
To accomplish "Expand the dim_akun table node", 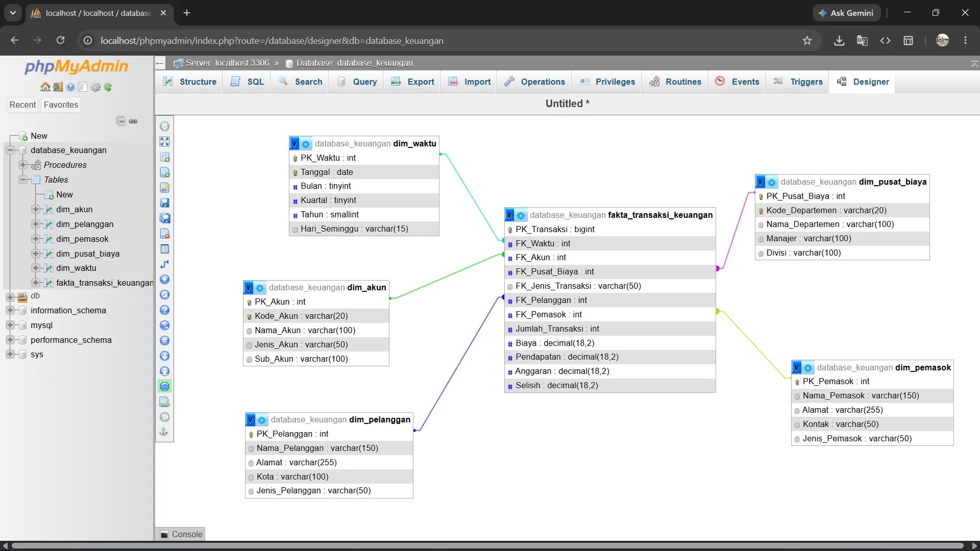I will (x=35, y=209).
